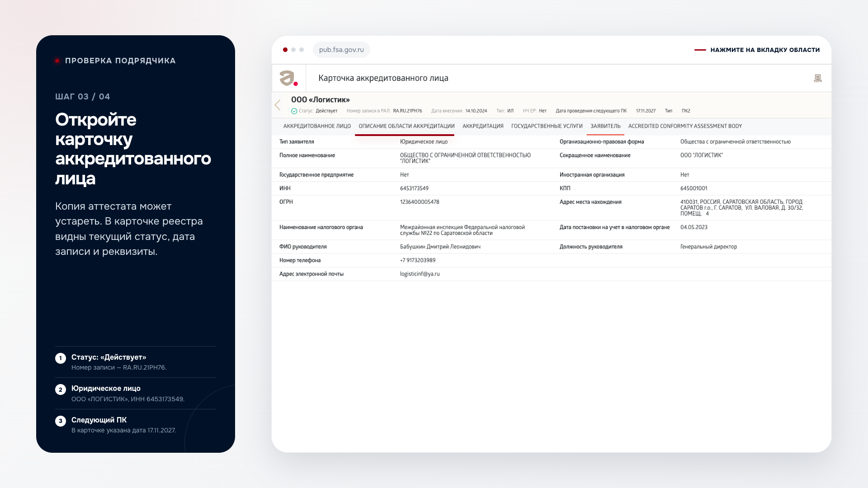
Task: Click the tax authority name value
Action: [x=462, y=230]
